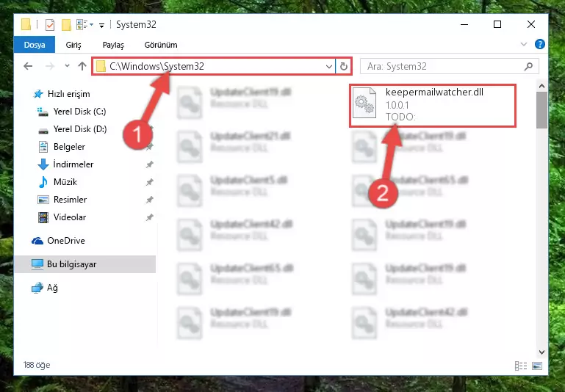Screen dimensions: 565x392
Task: Open the help question mark icon
Action: click(x=540, y=44)
